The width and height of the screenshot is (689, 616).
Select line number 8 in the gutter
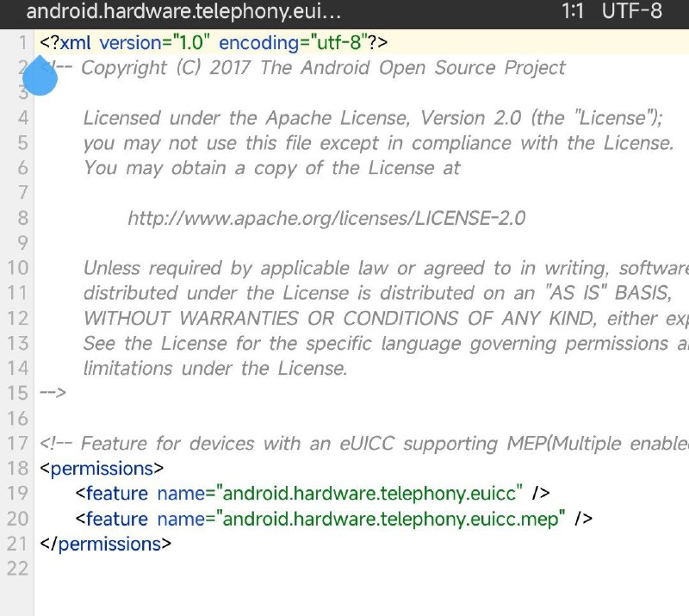pyautogui.click(x=22, y=218)
